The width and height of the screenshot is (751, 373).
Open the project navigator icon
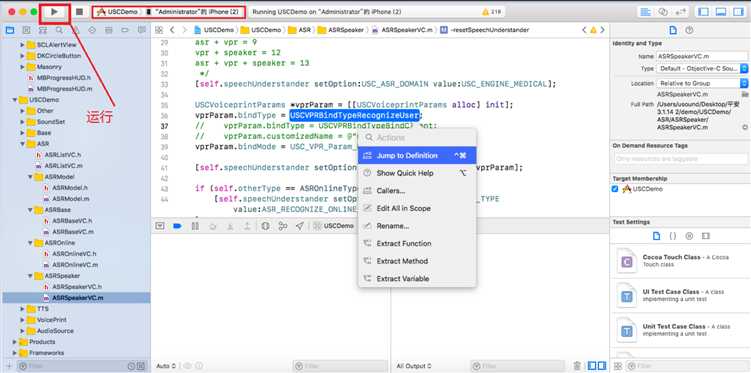coord(10,30)
